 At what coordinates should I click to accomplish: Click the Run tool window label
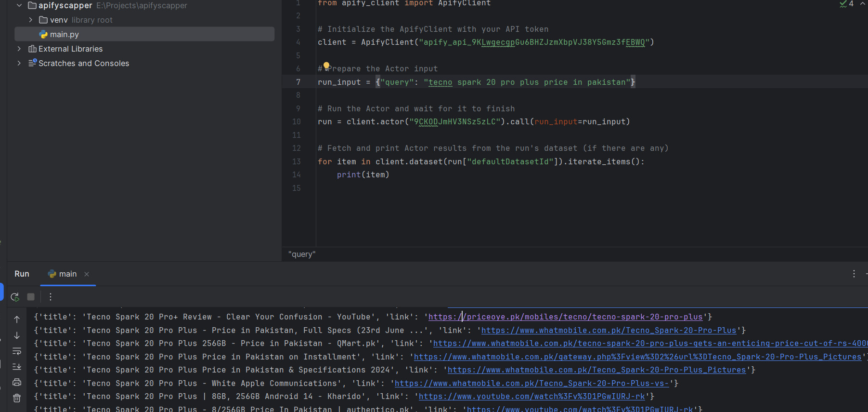(22, 274)
